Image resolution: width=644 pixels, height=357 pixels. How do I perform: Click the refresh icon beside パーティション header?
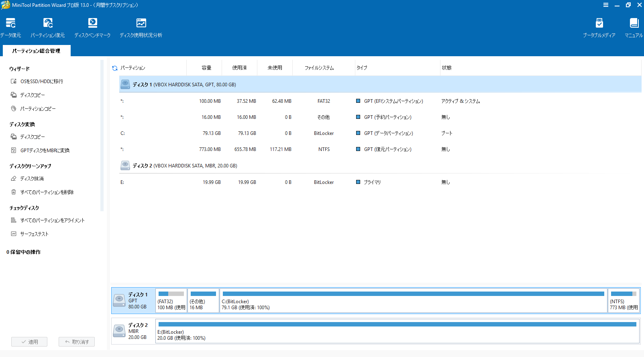click(x=115, y=68)
